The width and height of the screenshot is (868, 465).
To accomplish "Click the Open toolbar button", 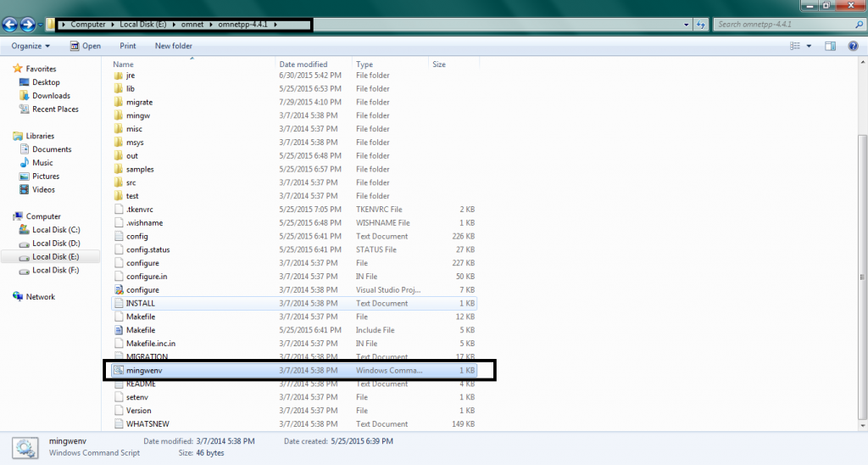I will coord(85,46).
